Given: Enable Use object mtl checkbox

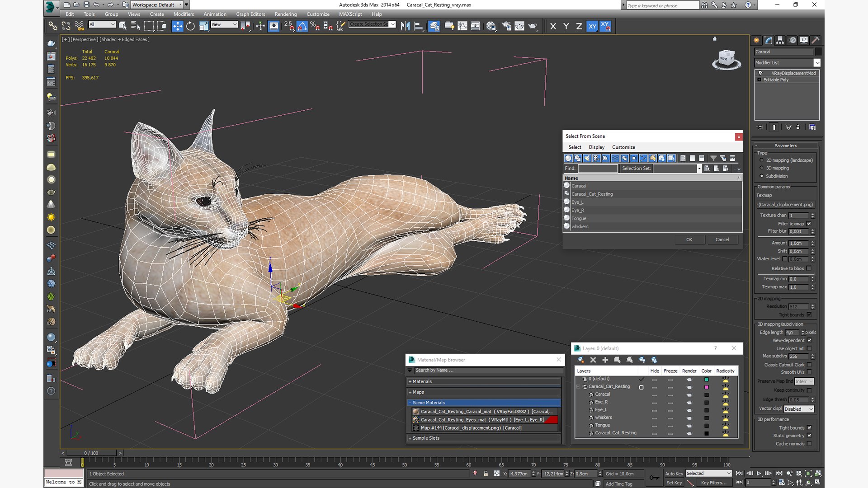Looking at the screenshot, I should coord(809,348).
